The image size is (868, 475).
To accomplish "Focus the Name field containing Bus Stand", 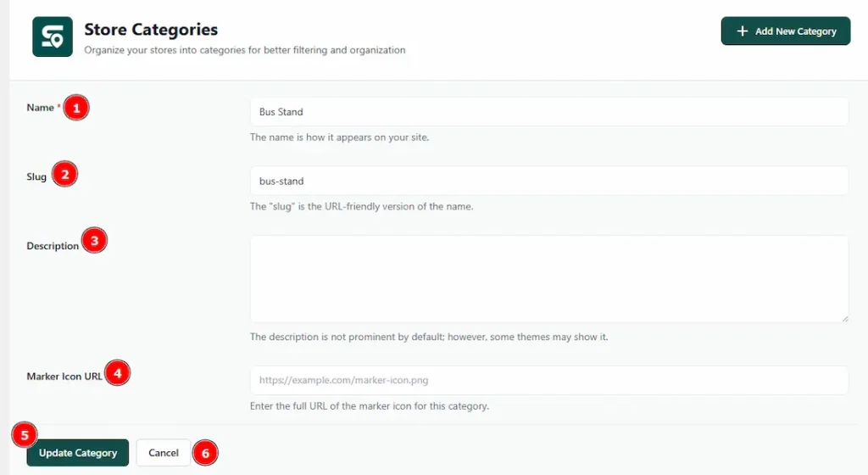I will click(549, 112).
